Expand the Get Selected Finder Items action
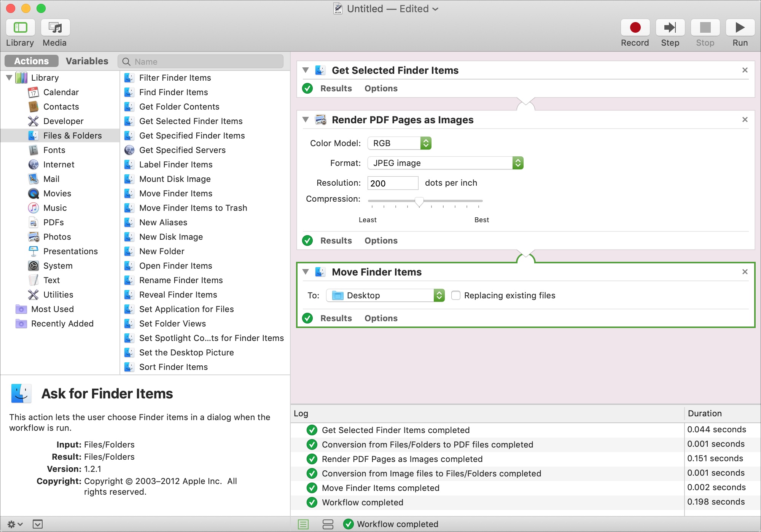 [x=305, y=70]
